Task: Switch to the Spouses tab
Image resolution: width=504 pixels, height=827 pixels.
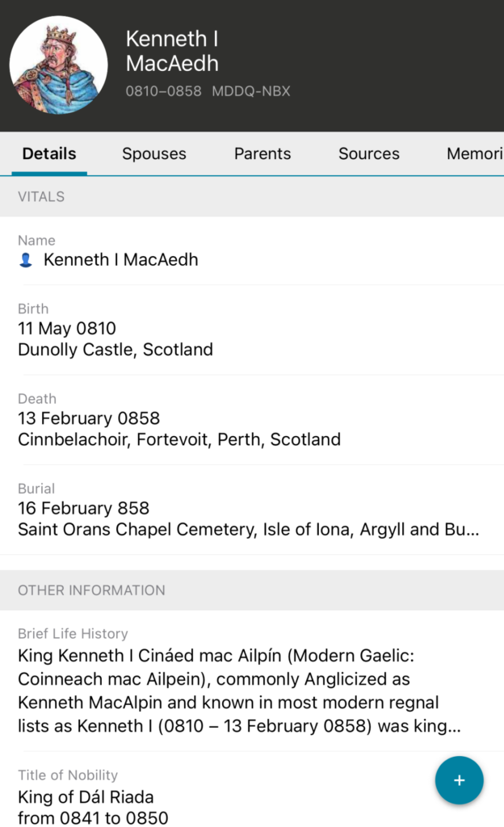Action: 154,153
